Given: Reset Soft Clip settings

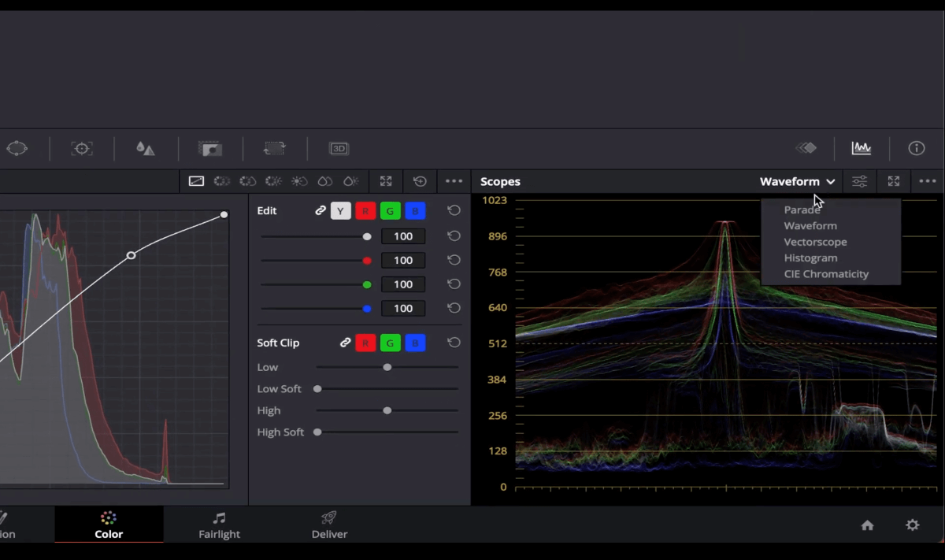Looking at the screenshot, I should pyautogui.click(x=454, y=343).
